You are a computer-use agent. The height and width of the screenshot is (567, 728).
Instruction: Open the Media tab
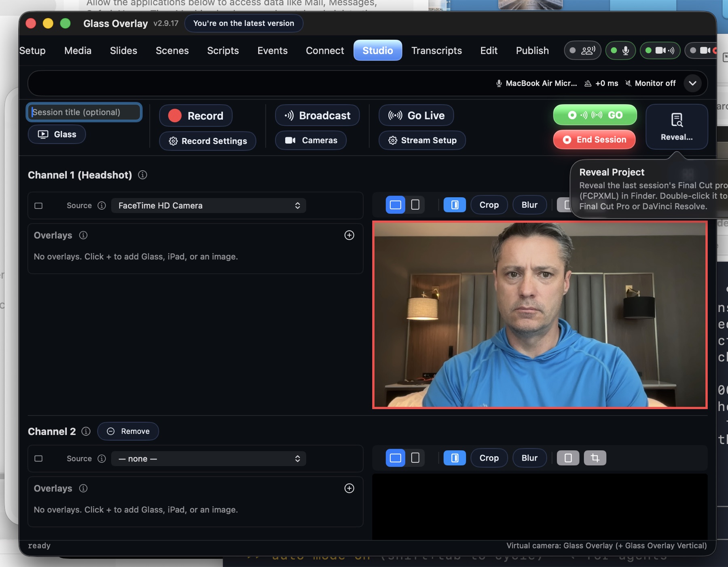click(78, 51)
